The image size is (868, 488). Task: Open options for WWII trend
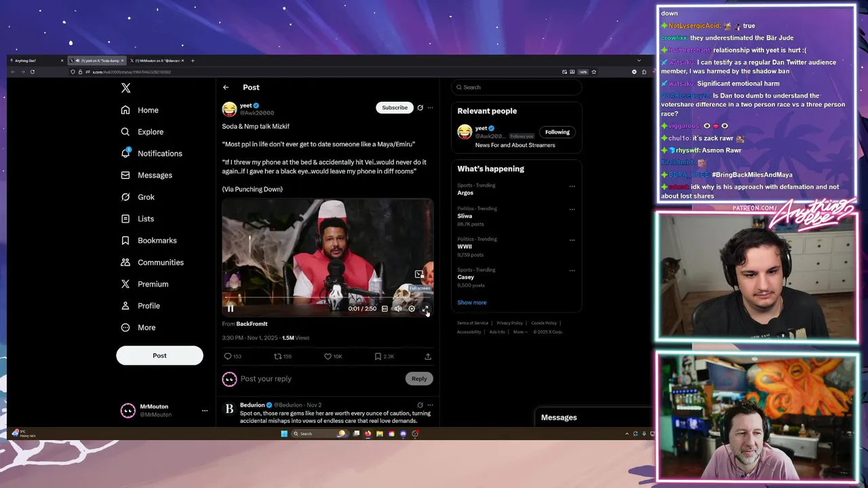click(x=572, y=240)
